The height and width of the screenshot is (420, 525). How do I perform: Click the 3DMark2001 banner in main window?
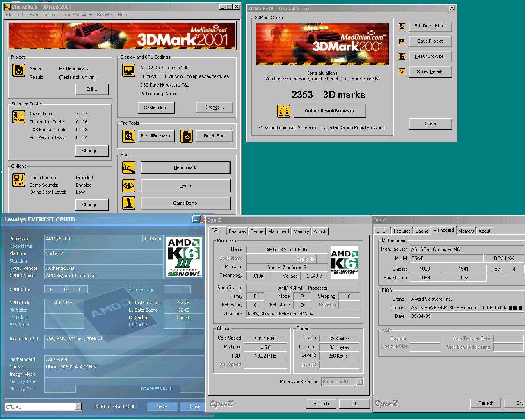coord(122,36)
